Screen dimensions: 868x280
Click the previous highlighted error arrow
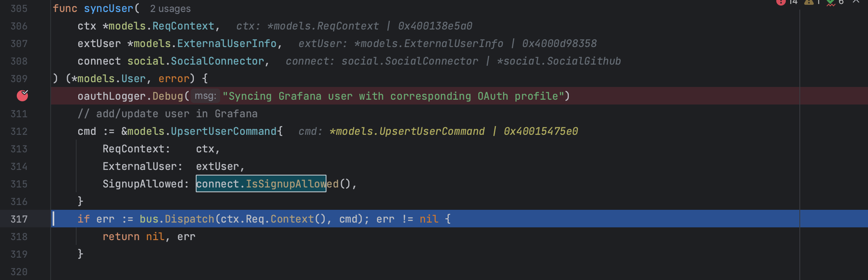[x=856, y=2]
